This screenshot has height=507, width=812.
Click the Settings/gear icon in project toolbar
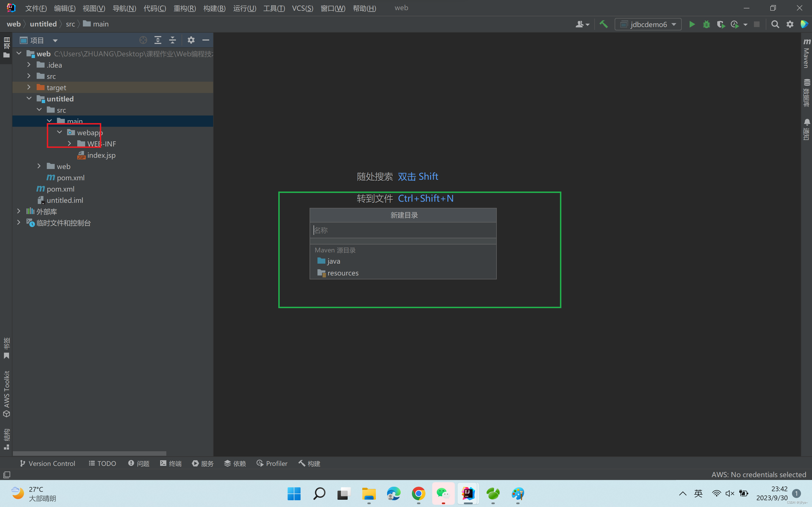pyautogui.click(x=191, y=40)
